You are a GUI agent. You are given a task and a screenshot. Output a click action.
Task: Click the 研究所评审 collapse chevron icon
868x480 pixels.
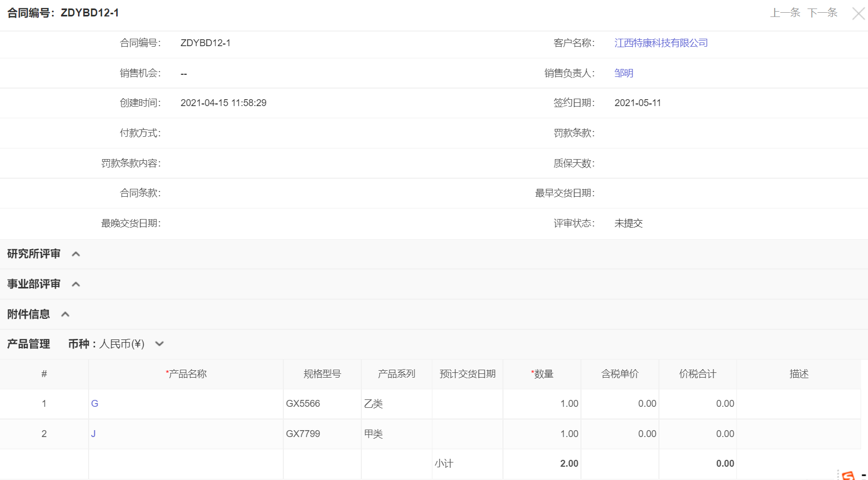[x=76, y=254]
